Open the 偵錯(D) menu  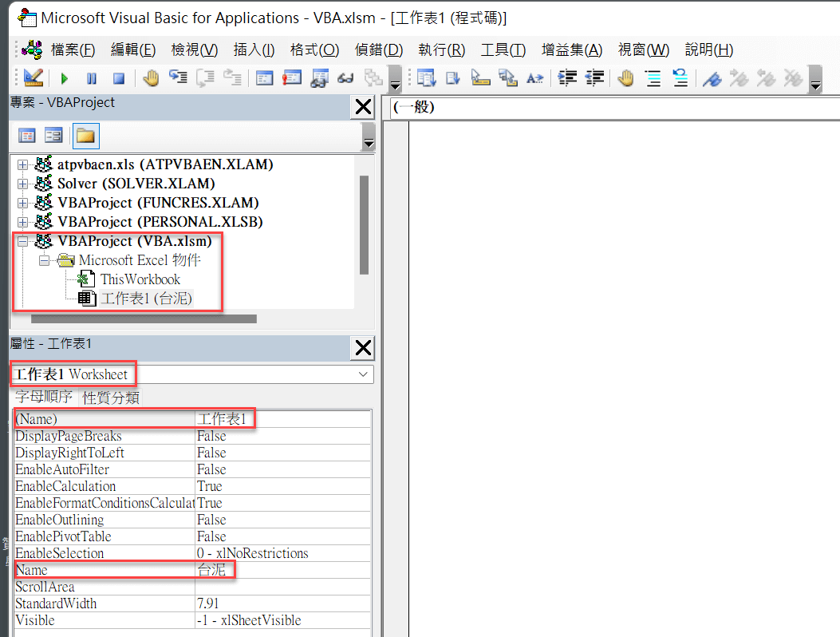click(379, 49)
